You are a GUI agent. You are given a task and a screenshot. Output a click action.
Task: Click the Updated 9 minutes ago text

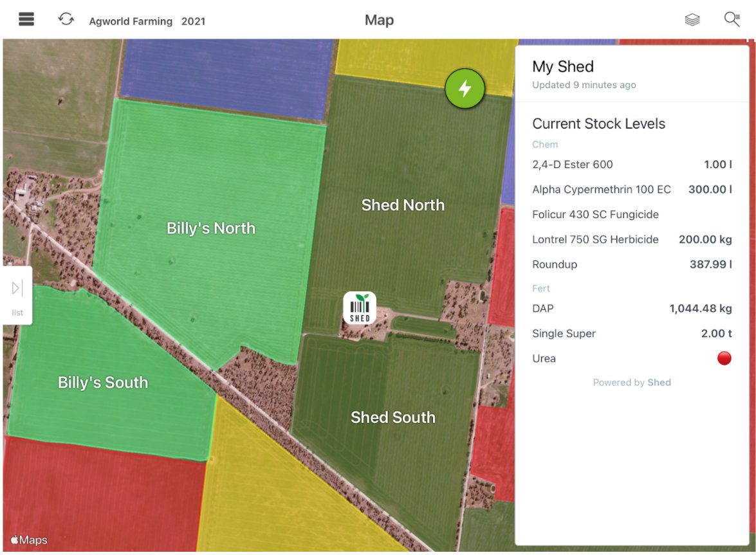584,85
